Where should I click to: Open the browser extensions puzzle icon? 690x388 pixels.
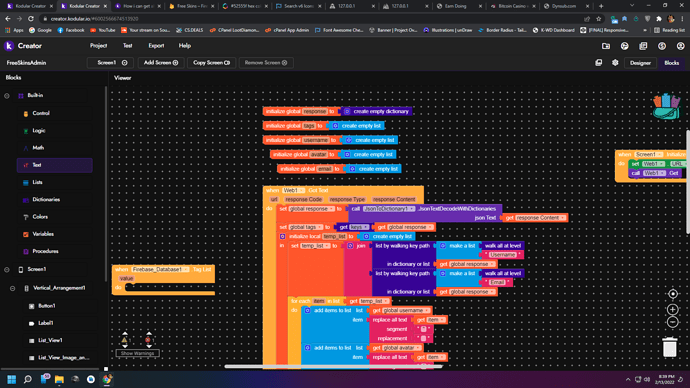coord(659,19)
